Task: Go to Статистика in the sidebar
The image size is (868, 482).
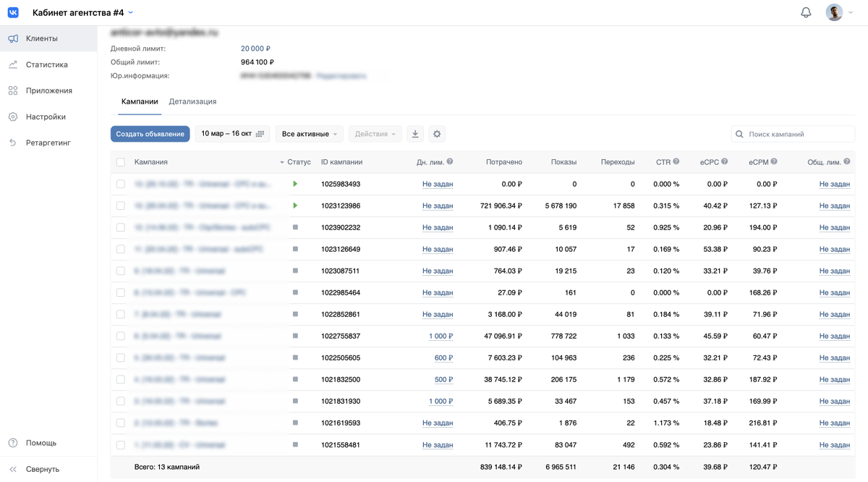Action: [x=48, y=64]
